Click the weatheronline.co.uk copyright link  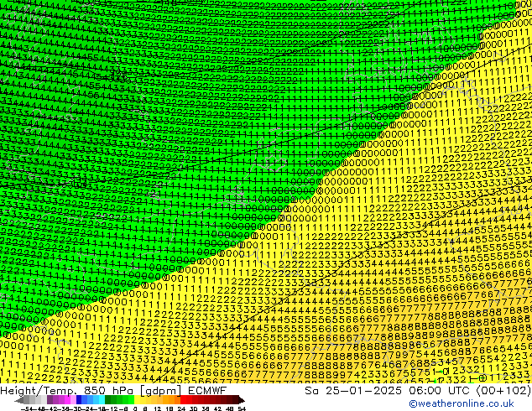click(x=462, y=403)
